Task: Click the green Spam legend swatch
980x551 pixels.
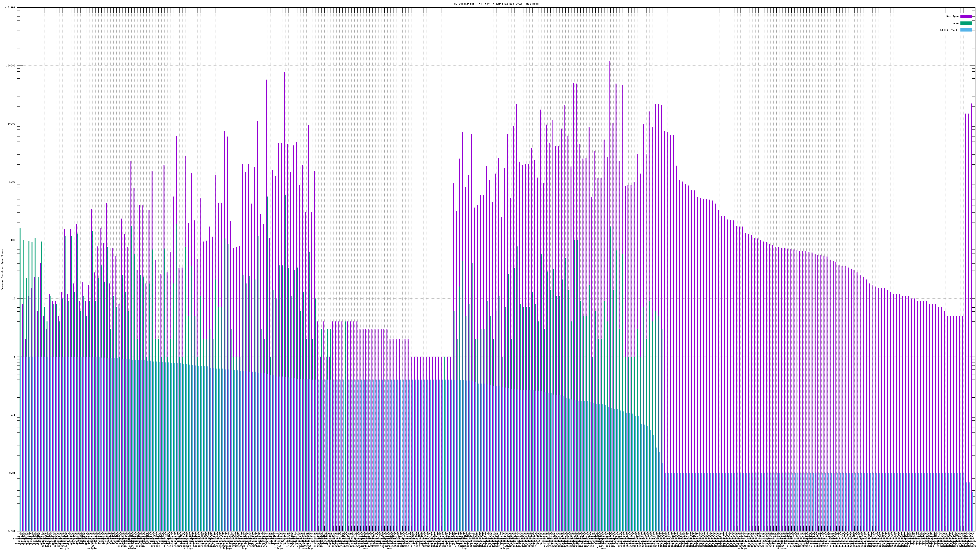Action: 966,23
